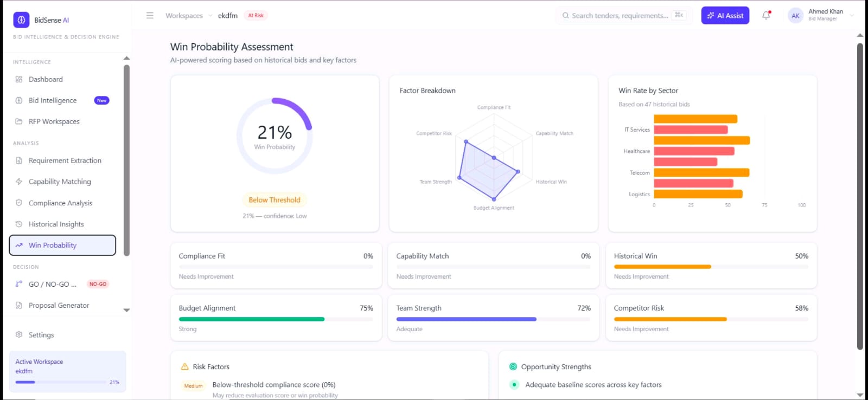Click the Capability Matching lightning icon

[19, 182]
